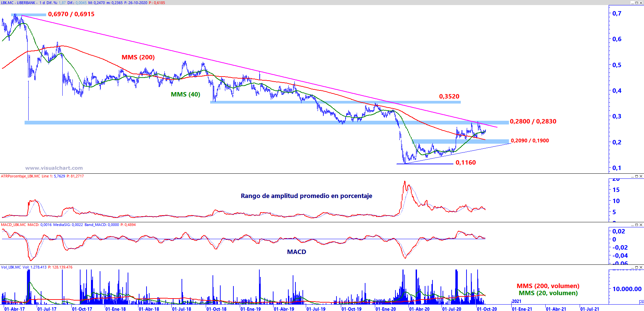Select the Rango de amplitud promedio label
This screenshot has height=311, width=644.
click(x=307, y=196)
